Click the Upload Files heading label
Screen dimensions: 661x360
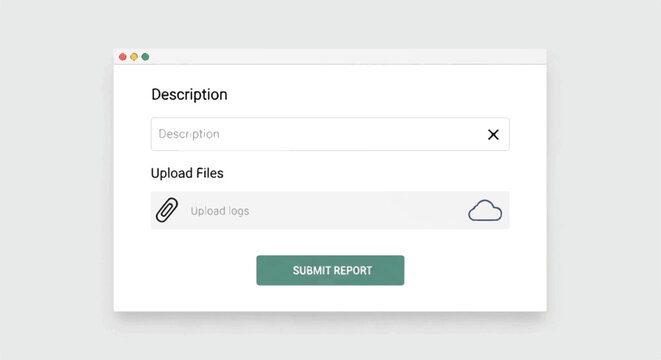tap(187, 173)
